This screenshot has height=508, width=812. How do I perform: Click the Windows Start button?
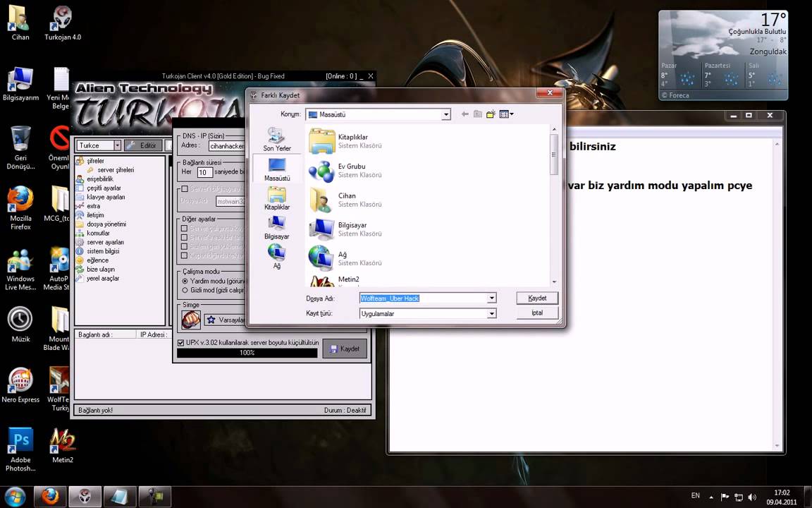pyautogui.click(x=15, y=496)
